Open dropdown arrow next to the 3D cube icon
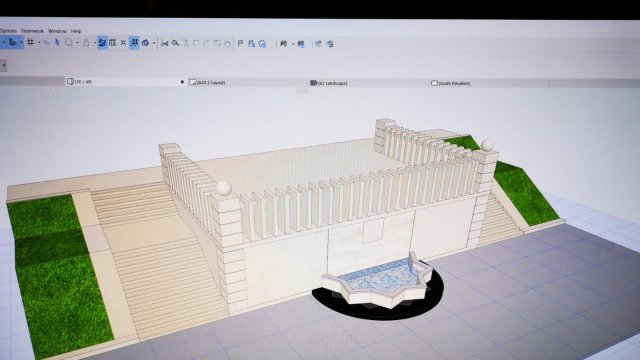640x360 pixels. (154, 43)
